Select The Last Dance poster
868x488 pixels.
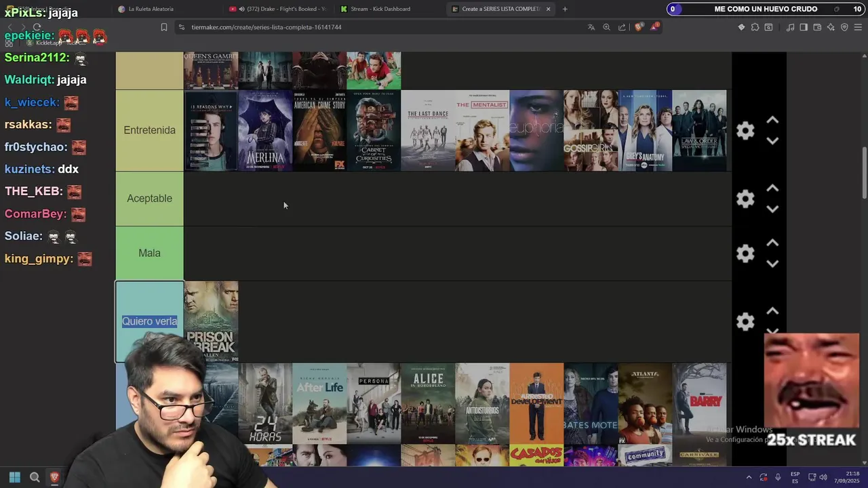pos(428,131)
